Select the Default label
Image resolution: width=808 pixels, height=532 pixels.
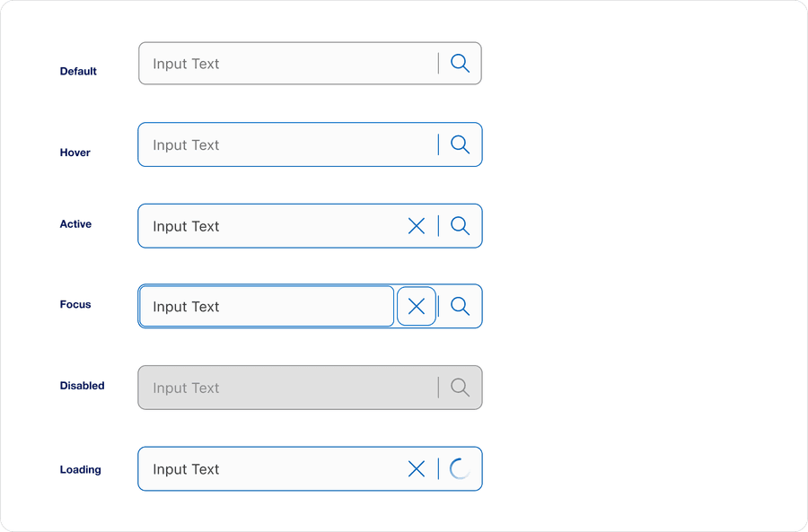click(78, 71)
